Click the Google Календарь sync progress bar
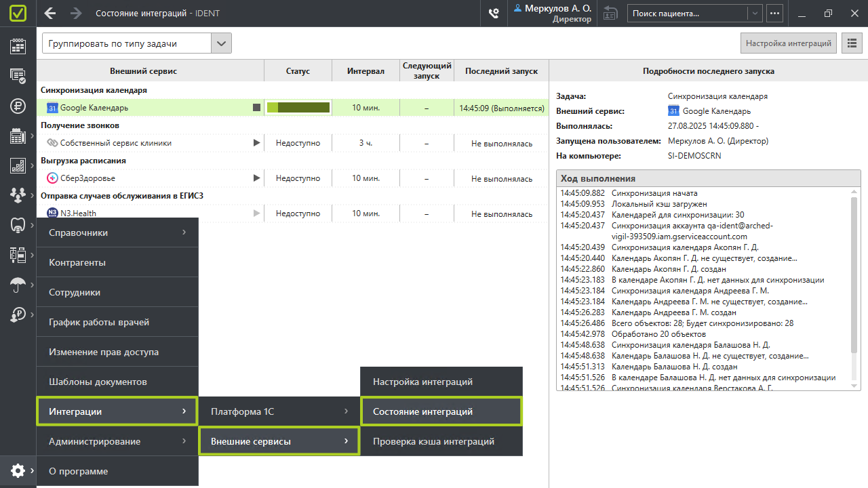Screen dimensions: 868x488 click(298, 107)
